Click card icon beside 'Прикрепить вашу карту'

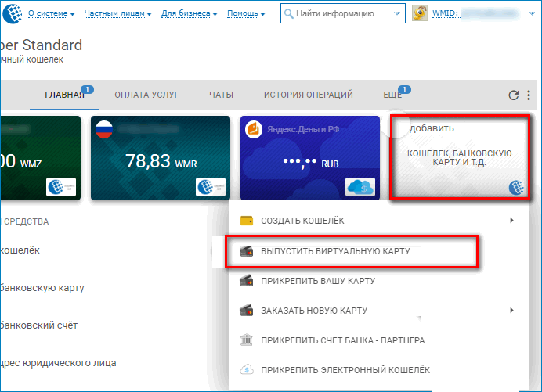(x=247, y=281)
